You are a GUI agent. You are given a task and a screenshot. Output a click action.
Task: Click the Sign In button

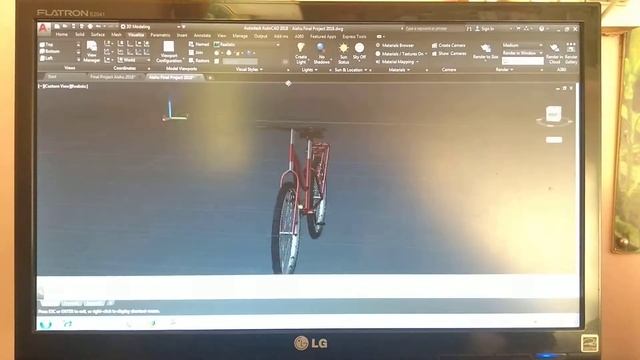(x=484, y=29)
